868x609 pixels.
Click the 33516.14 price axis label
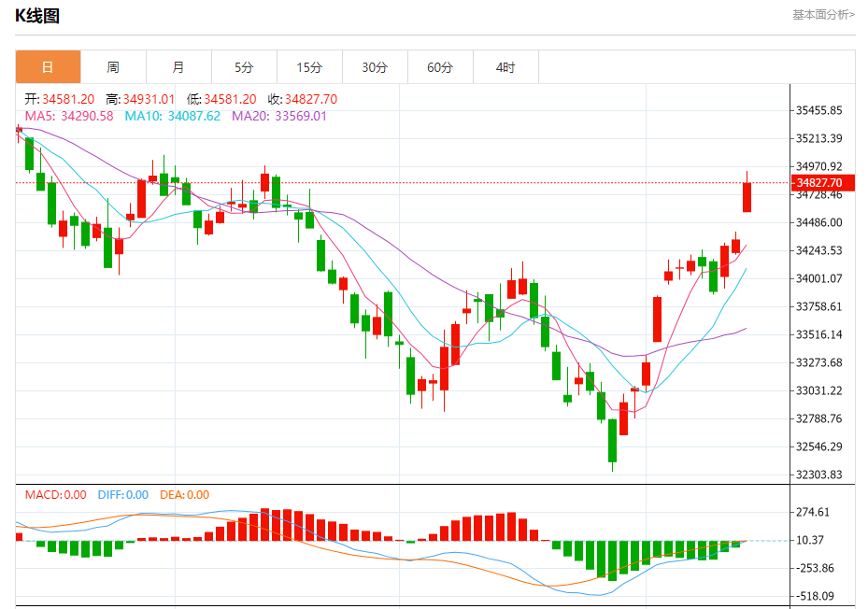(x=818, y=334)
